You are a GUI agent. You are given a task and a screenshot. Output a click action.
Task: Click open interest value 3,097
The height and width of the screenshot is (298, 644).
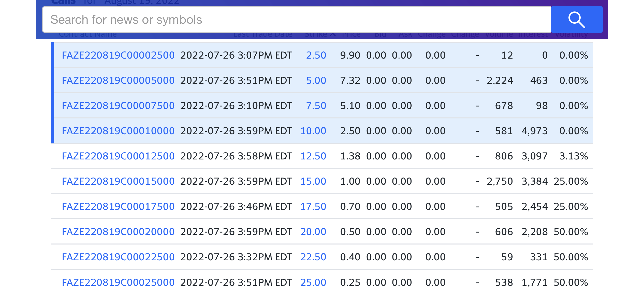coord(535,156)
